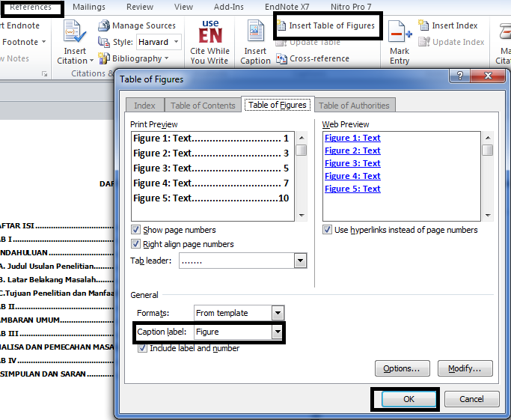Viewport: 511px width, 420px height.
Task: Open the Tab leader dropdown
Action: coord(300,261)
